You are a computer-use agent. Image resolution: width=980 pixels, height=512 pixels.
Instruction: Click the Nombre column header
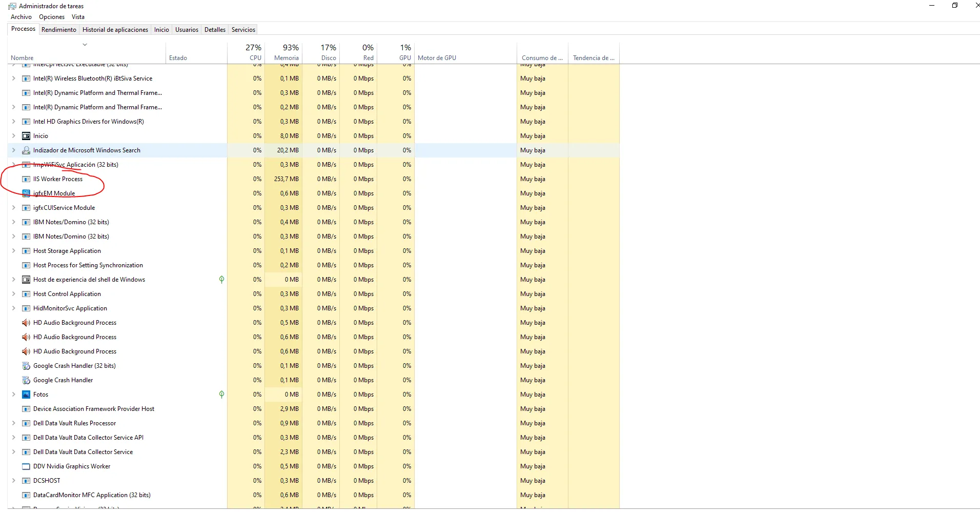click(x=87, y=52)
